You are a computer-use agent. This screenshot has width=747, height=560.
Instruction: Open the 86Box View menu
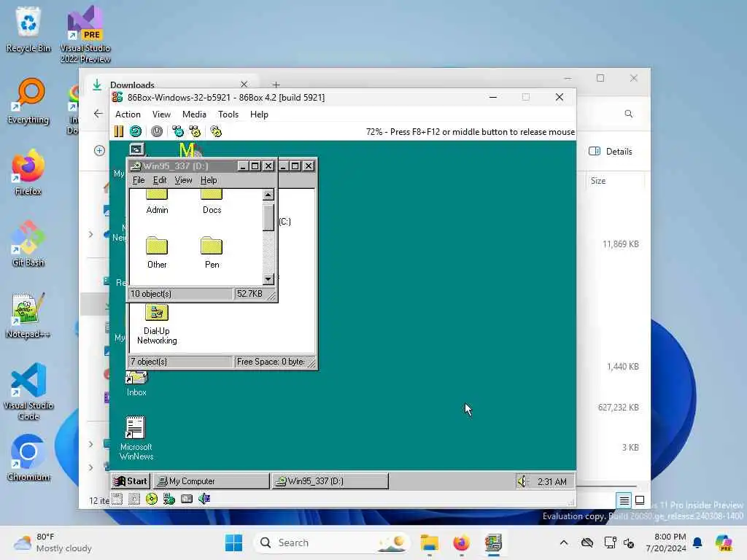coord(161,114)
